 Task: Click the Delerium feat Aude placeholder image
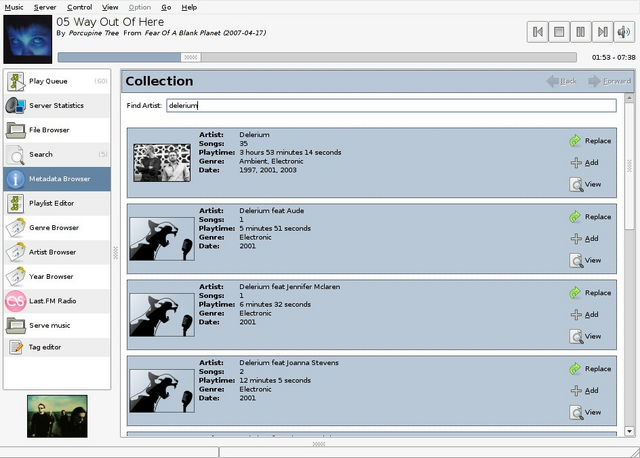(162, 239)
